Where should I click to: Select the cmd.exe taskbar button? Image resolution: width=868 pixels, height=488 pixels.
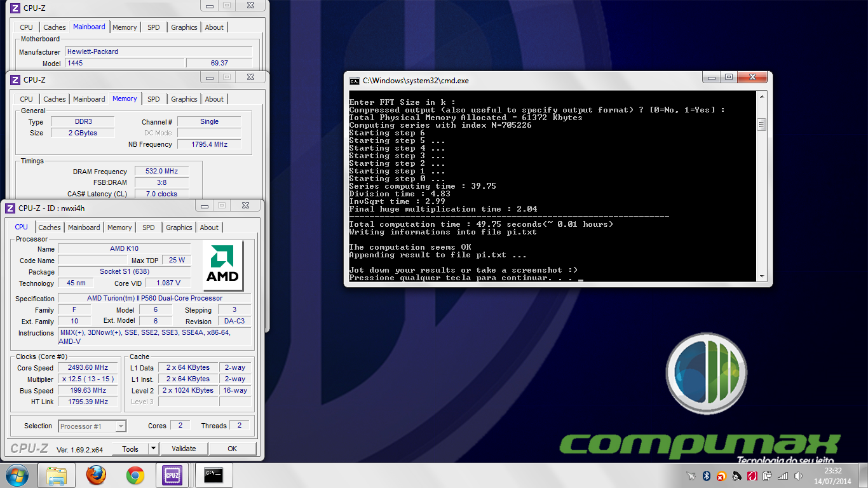214,475
